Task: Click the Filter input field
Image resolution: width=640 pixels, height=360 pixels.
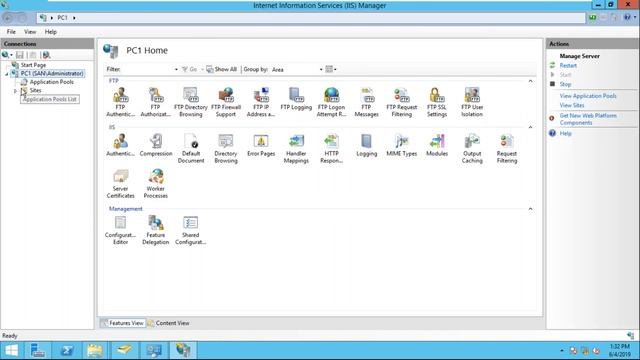Action: coord(147,69)
